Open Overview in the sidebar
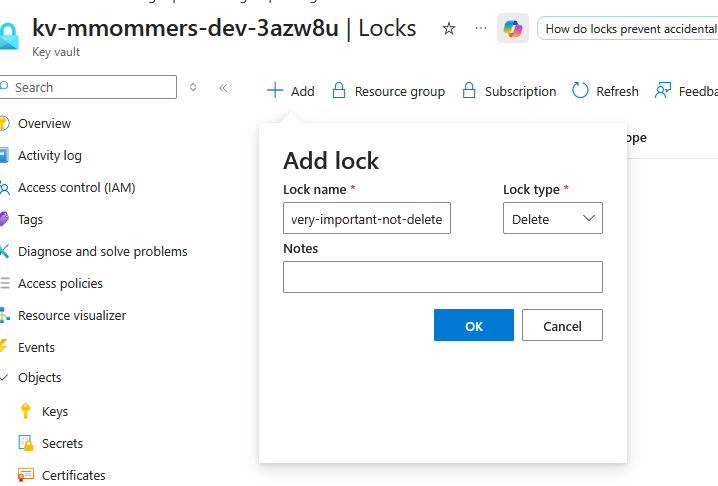Screen dimensions: 718x486 (44, 123)
